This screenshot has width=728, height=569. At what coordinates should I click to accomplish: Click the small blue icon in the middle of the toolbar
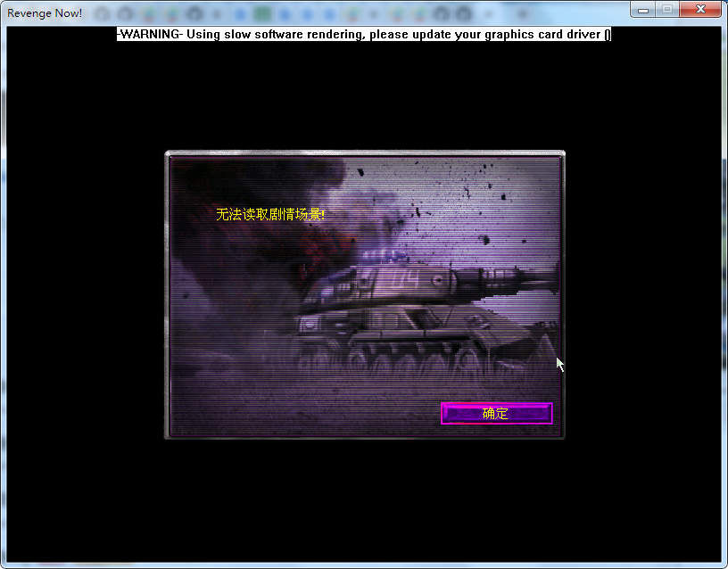point(306,12)
